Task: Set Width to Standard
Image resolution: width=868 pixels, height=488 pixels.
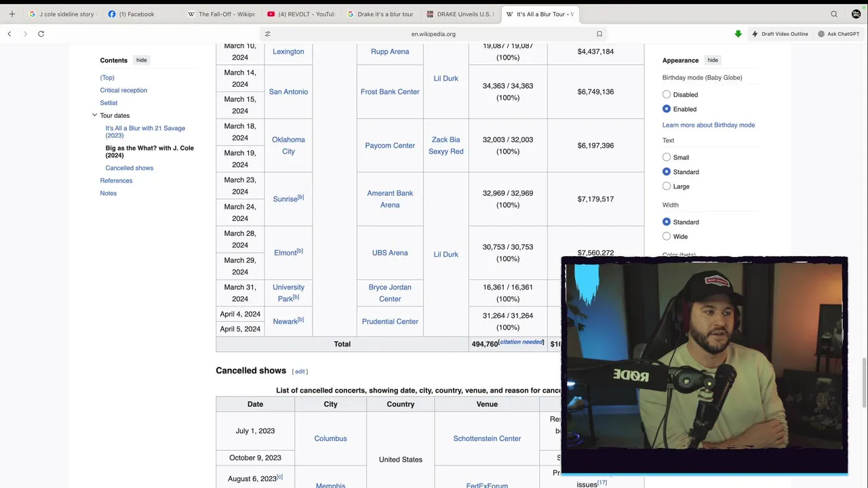Action: tap(667, 222)
